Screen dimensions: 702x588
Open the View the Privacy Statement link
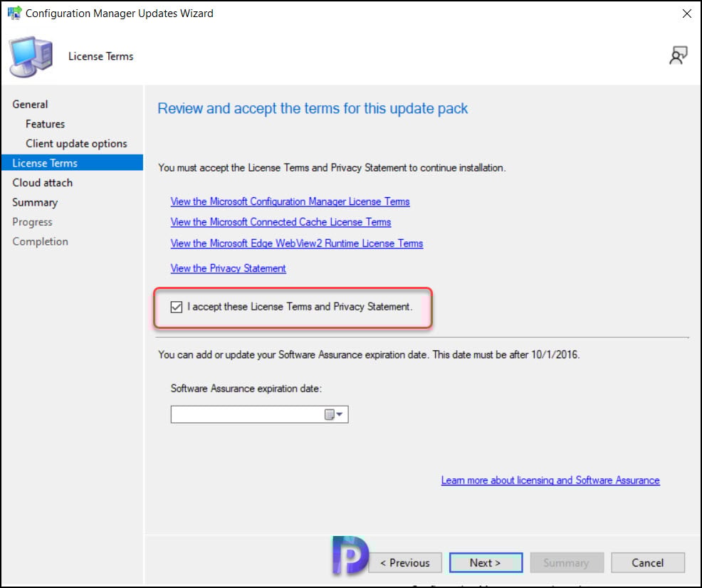click(x=228, y=268)
